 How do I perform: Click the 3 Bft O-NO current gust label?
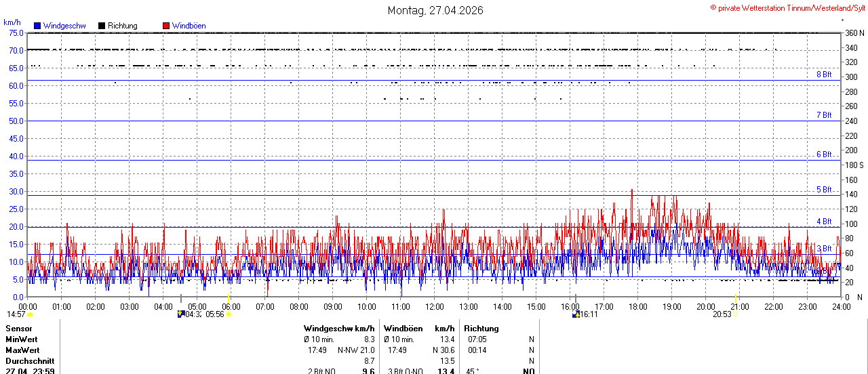406,371
